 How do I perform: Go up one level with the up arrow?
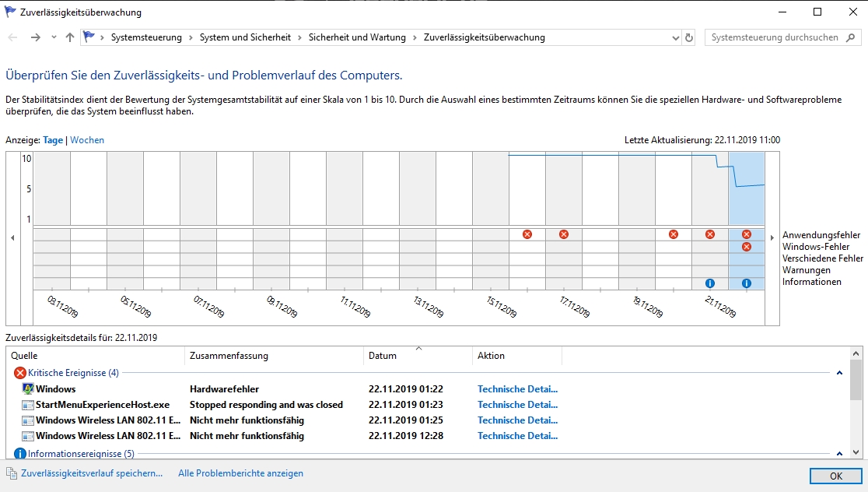click(x=70, y=37)
